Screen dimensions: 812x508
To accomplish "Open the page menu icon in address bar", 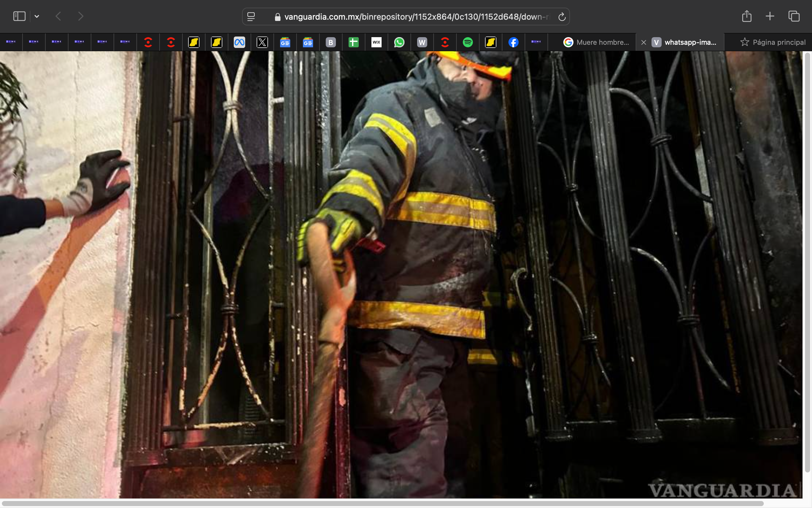I will pyautogui.click(x=251, y=17).
